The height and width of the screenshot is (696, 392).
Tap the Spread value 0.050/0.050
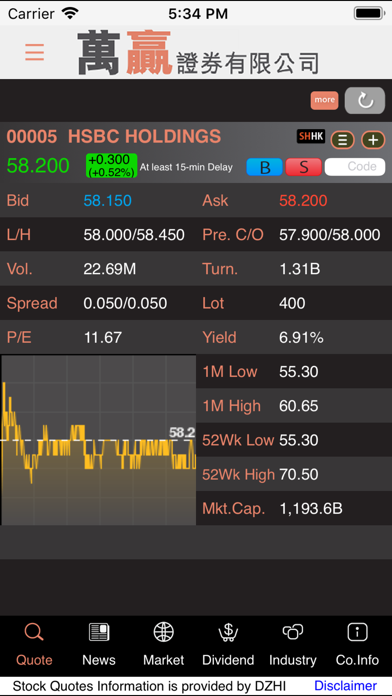tap(125, 304)
